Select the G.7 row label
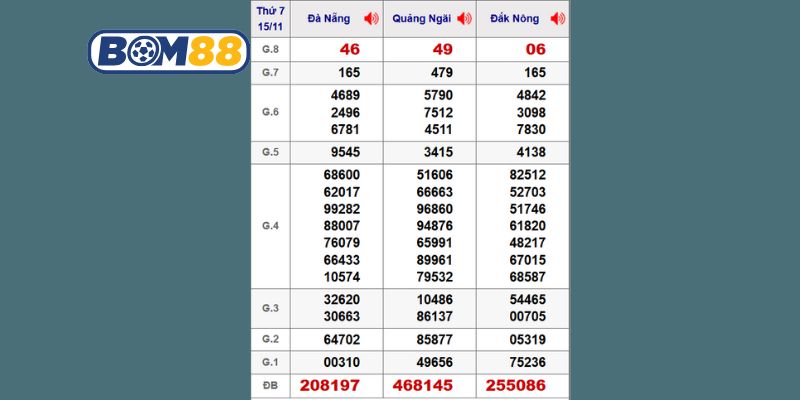 click(x=270, y=72)
